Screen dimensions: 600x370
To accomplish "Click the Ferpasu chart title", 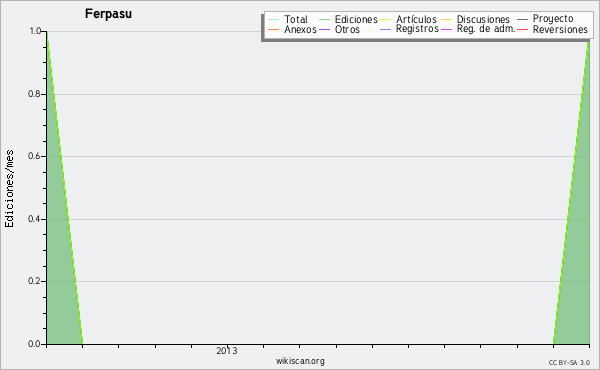I will [x=108, y=14].
